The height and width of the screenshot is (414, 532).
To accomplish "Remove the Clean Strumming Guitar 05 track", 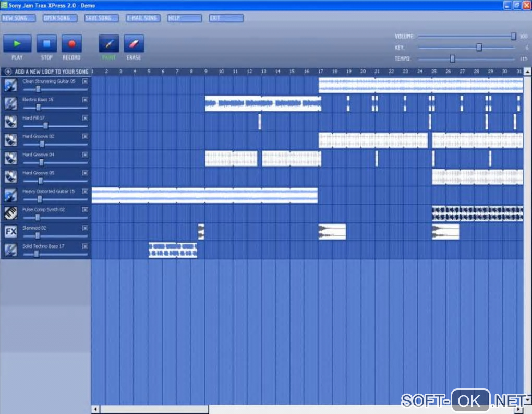I will [85, 81].
